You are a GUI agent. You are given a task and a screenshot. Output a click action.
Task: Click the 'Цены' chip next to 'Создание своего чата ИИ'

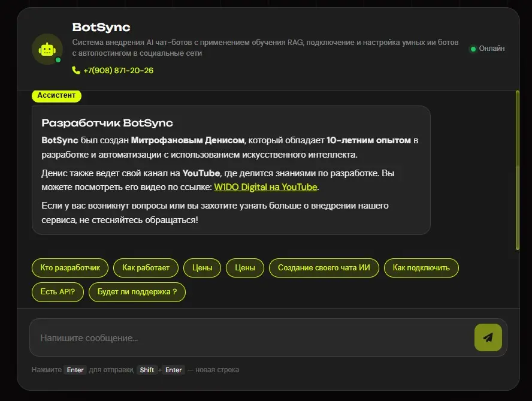[x=245, y=268]
